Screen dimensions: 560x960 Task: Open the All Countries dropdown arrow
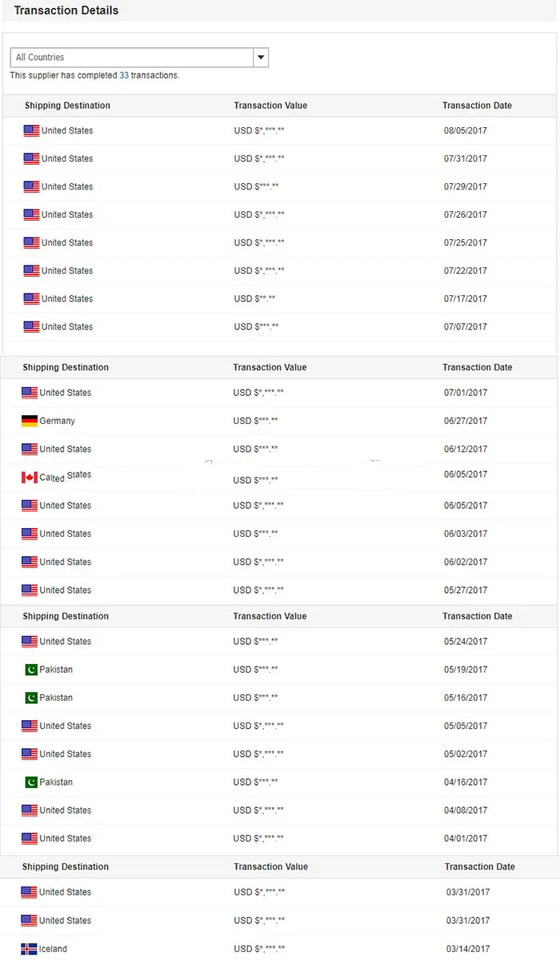[x=261, y=58]
